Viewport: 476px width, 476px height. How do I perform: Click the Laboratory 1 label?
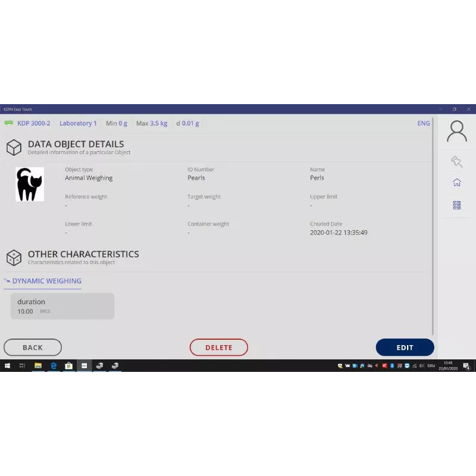[78, 123]
